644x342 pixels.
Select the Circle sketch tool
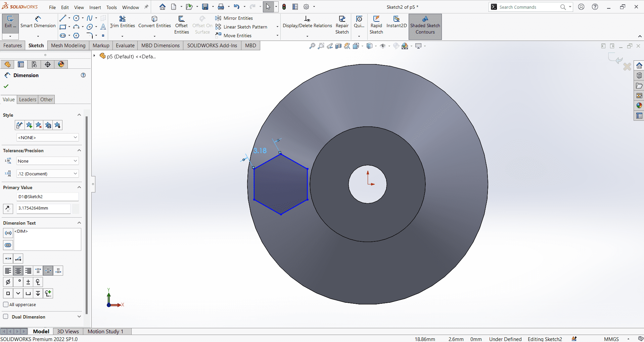[x=77, y=18]
